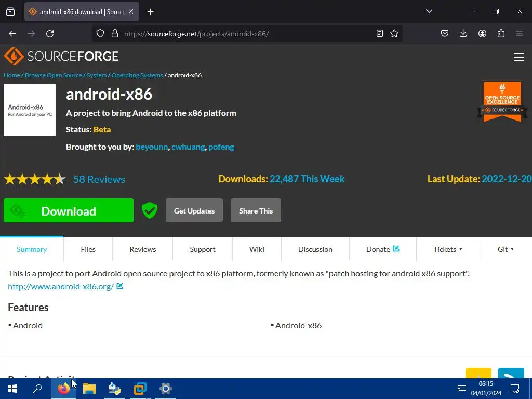This screenshot has height=399, width=532.
Task: Bookmark this page with star icon
Action: (x=394, y=33)
